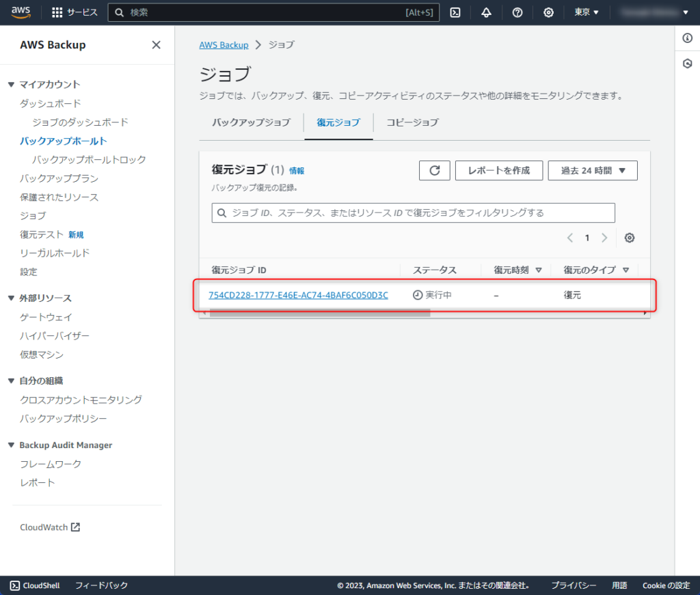Open バックアップボールト in the sidebar
Screen dimensions: 700x595
pos(64,141)
